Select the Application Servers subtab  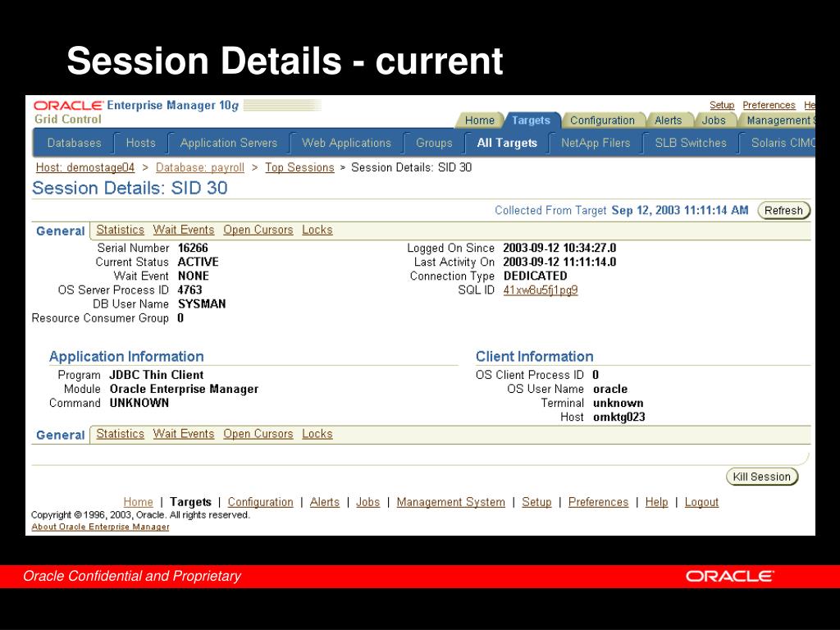(229, 143)
